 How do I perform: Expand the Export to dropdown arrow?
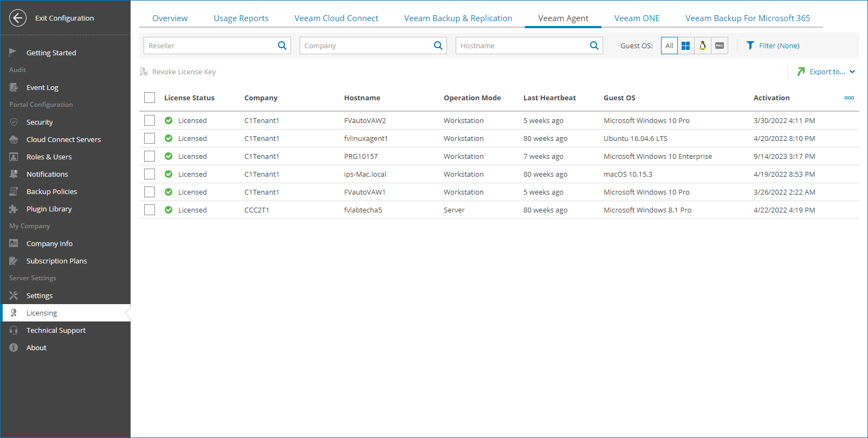click(x=852, y=72)
